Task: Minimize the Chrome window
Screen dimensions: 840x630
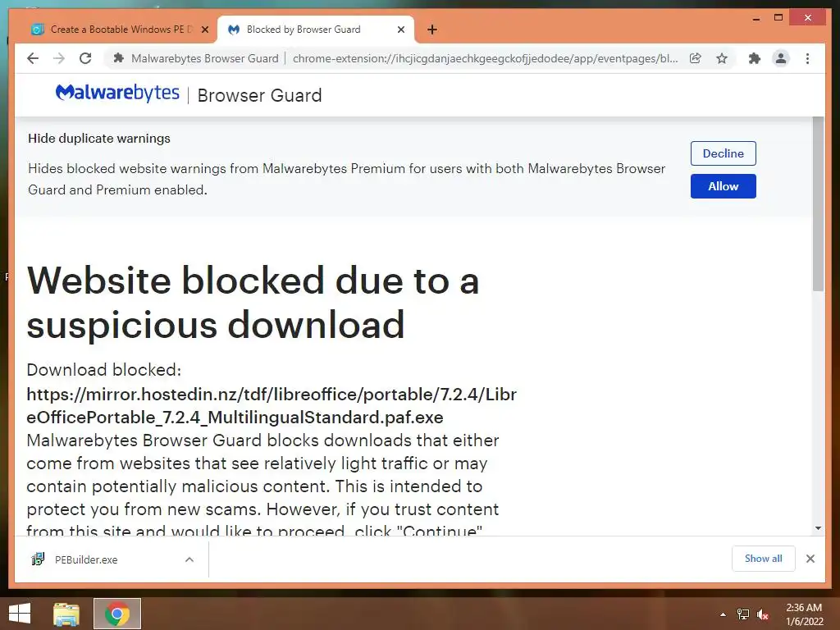Action: tap(756, 18)
